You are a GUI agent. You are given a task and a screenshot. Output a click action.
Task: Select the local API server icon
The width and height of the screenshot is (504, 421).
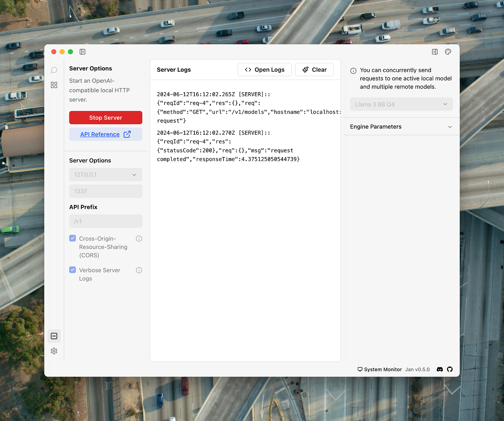pos(54,336)
